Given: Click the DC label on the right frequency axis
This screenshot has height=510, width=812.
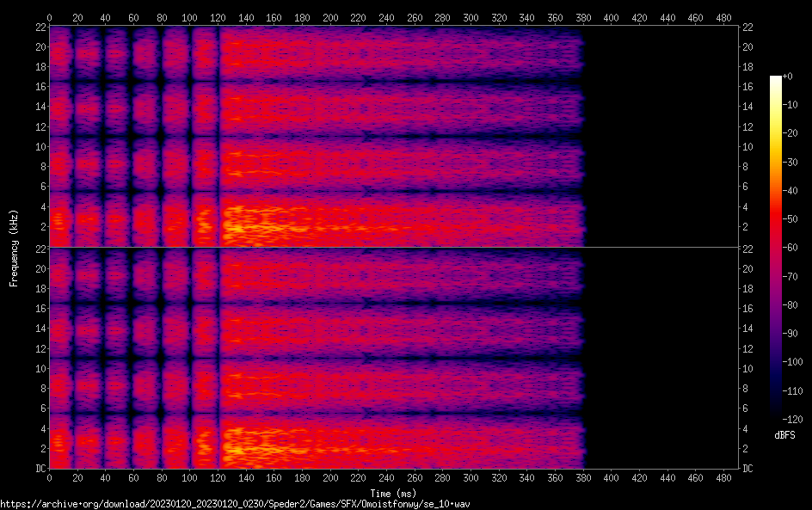Looking at the screenshot, I should pos(748,469).
